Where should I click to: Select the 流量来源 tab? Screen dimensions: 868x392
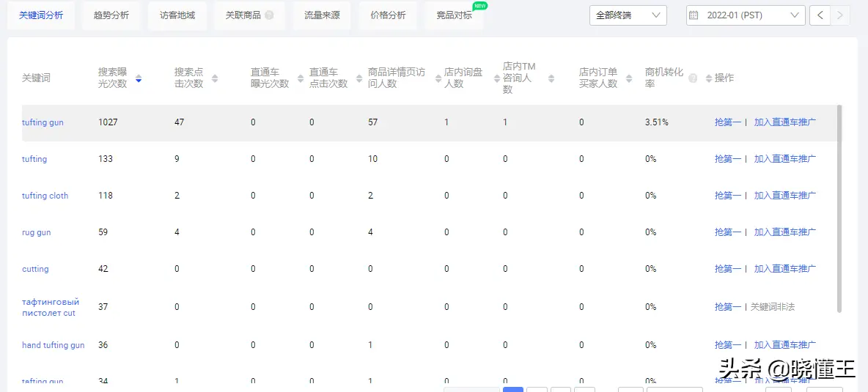click(x=322, y=15)
